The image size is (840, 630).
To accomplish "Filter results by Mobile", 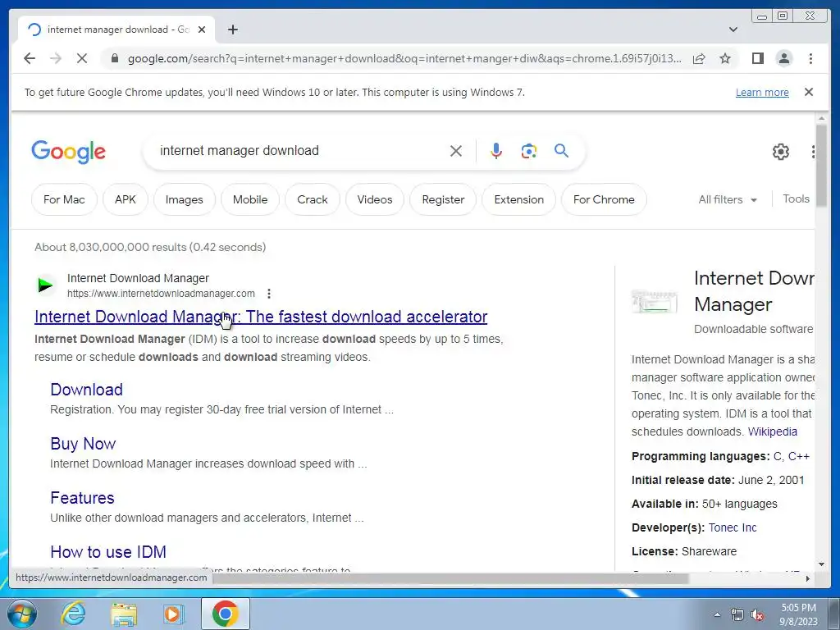I will pos(250,199).
